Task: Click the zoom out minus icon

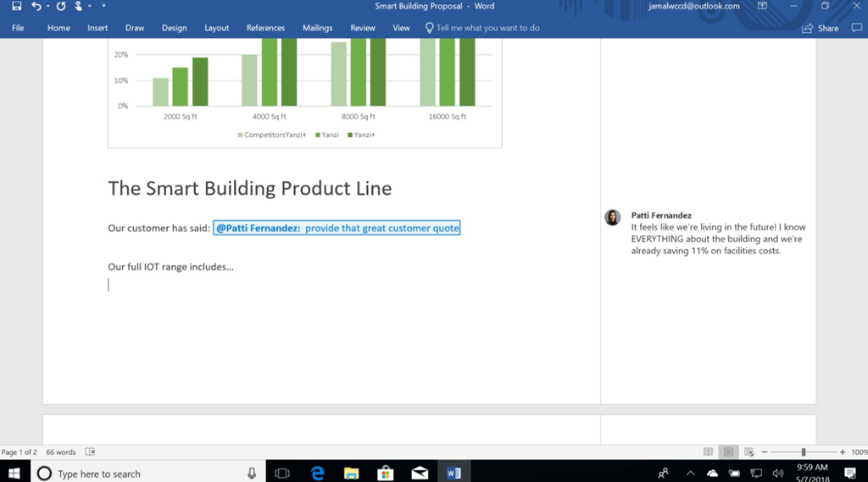Action: tap(765, 452)
